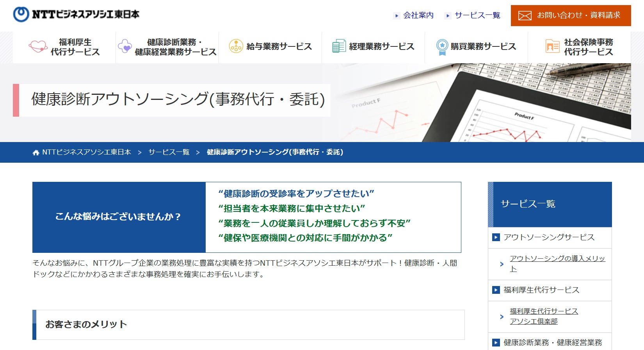Click chevron beside アウトソーシングの導入メリット
This screenshot has width=644, height=350.
502,264
